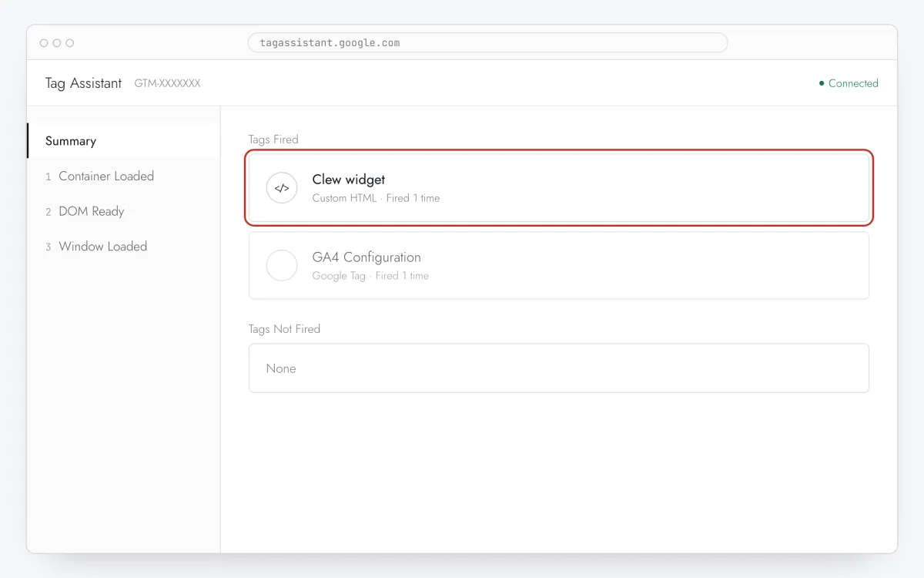
Task: Click the Tags Not Fired heading
Action: tap(284, 329)
